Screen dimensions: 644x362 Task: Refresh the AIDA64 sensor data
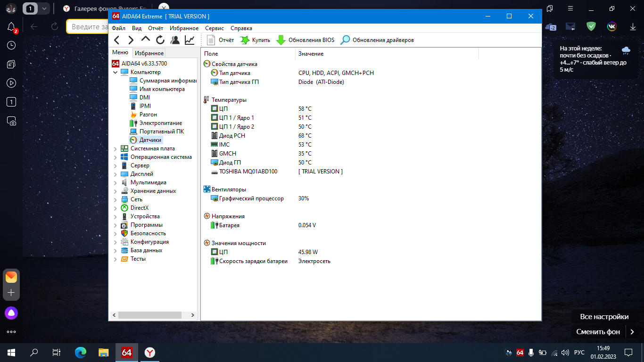160,40
